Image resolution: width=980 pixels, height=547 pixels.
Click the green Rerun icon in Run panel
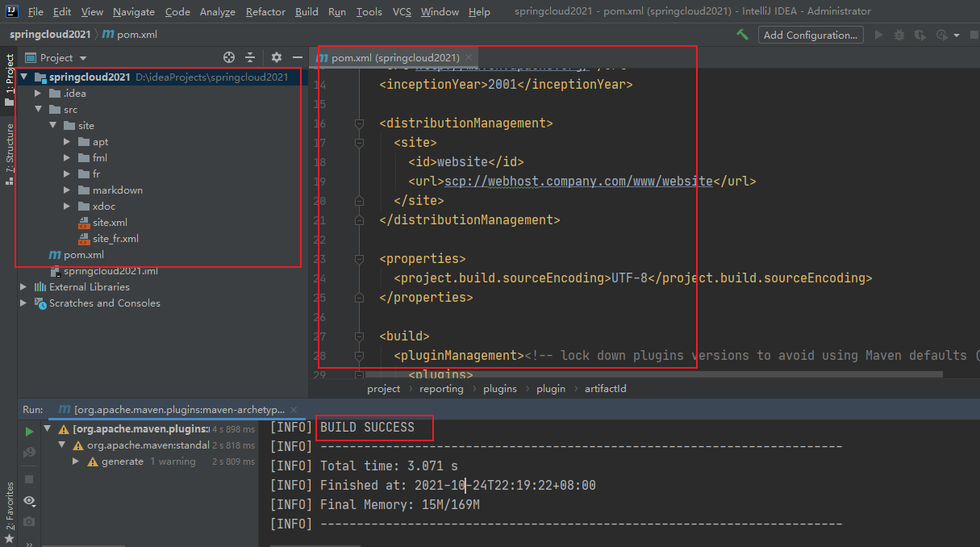coord(30,432)
